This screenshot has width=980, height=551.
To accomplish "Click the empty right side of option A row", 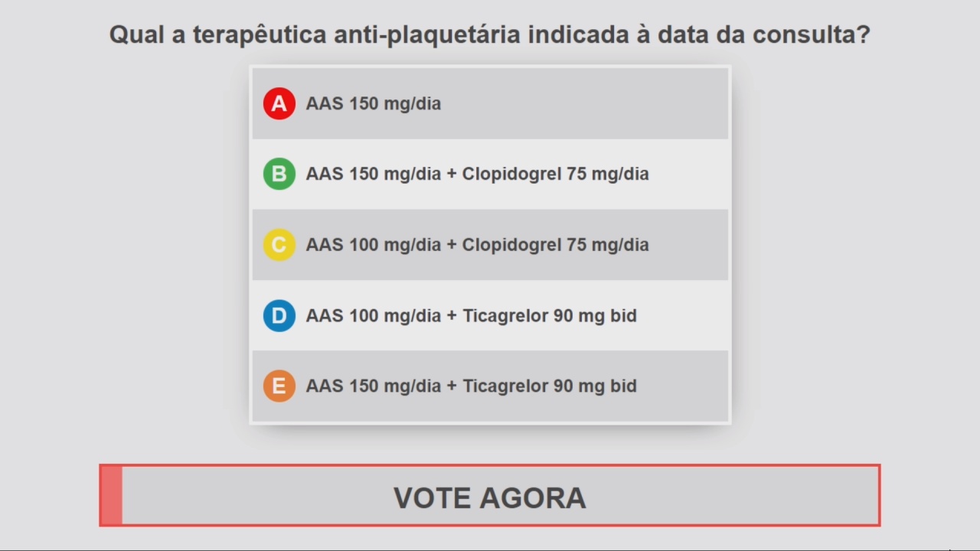I will click(586, 103).
